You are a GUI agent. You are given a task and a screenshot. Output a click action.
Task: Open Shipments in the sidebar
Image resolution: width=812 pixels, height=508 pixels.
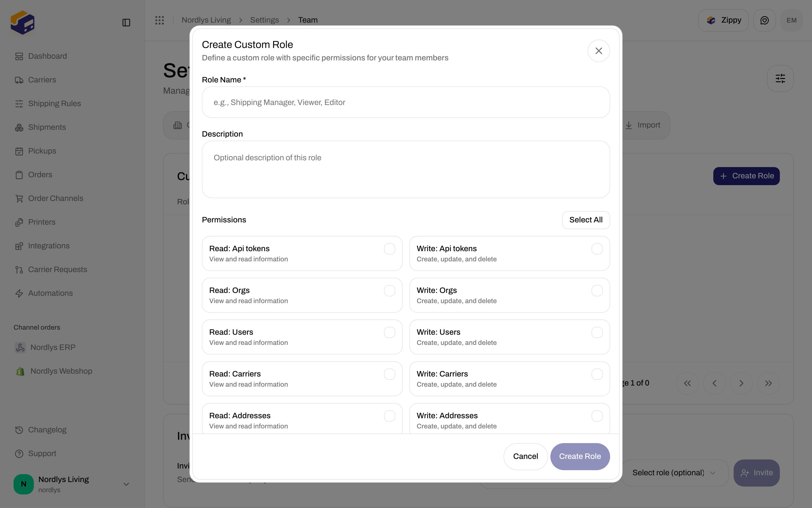pyautogui.click(x=72, y=127)
